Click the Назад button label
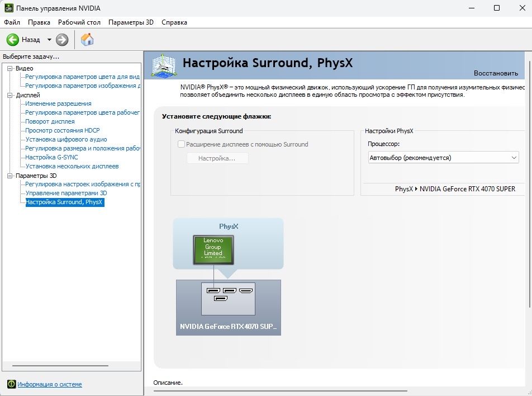This screenshot has height=396, width=532. point(31,40)
